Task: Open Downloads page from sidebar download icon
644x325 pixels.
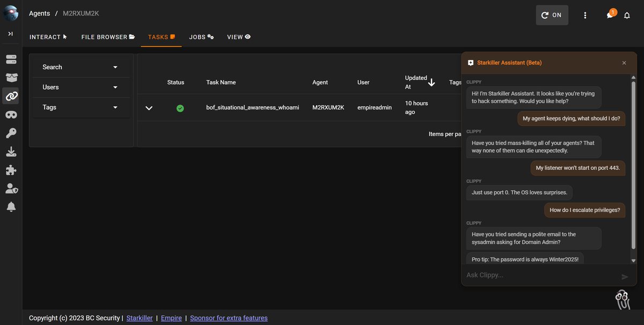Action: click(x=11, y=152)
